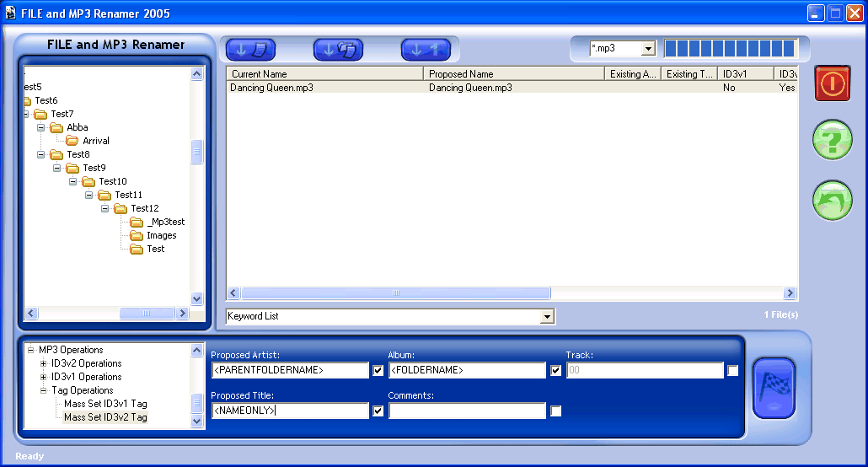868x467 pixels.
Task: Click the folder tree scroll up arrow
Action: point(196,73)
